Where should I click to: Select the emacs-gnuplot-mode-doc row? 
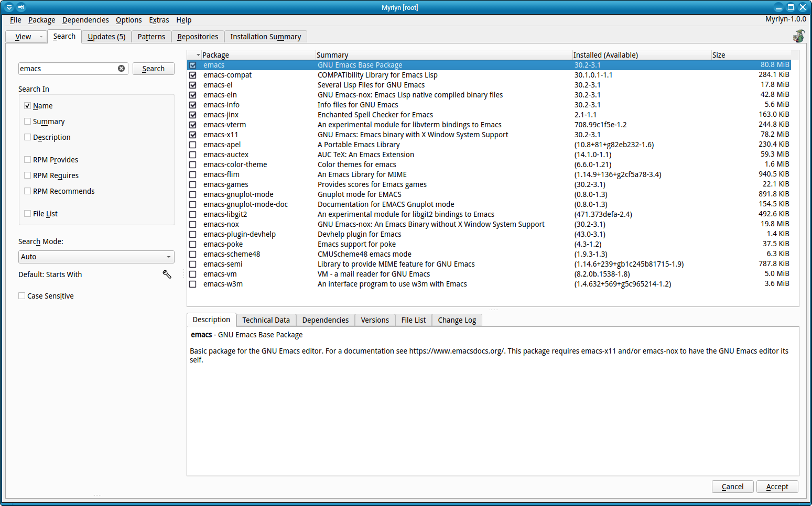(489, 204)
